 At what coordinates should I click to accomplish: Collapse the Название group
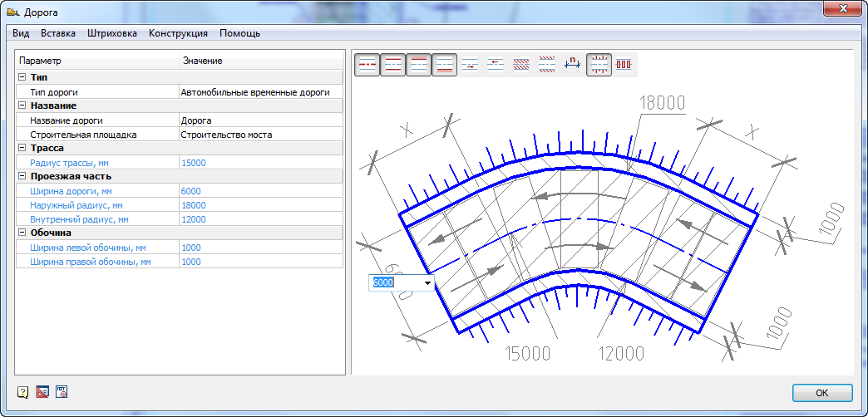point(22,105)
